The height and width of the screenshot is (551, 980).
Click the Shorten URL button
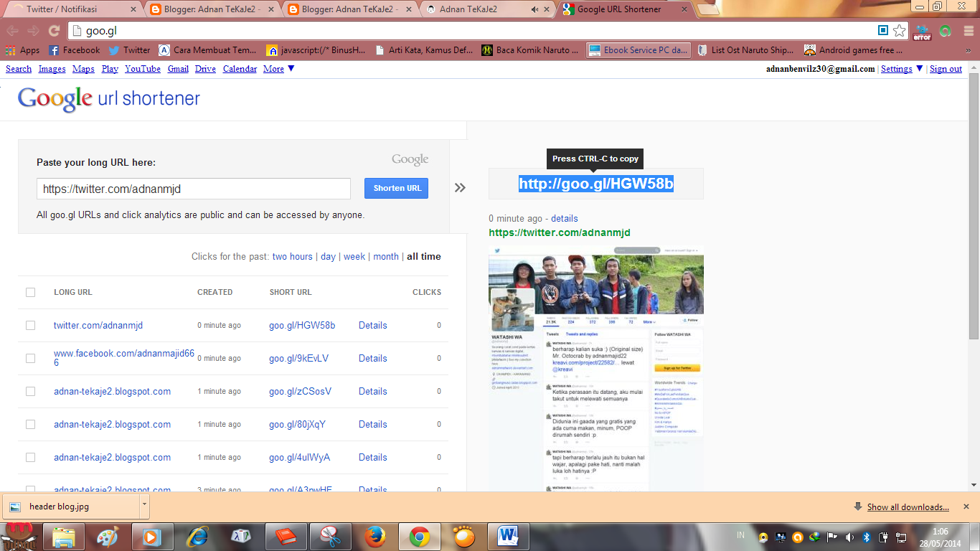pyautogui.click(x=396, y=188)
